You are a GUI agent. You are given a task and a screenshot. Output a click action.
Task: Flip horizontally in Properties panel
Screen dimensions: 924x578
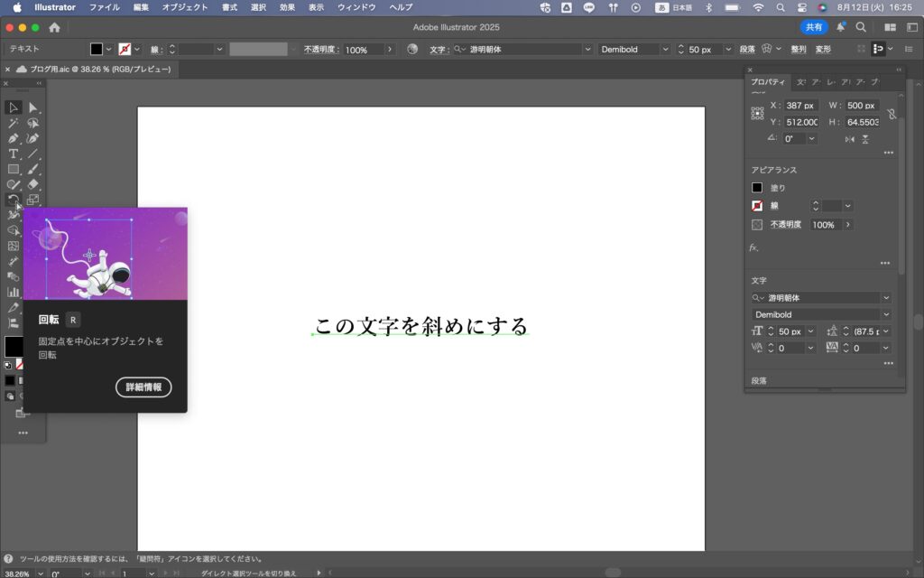coord(849,139)
